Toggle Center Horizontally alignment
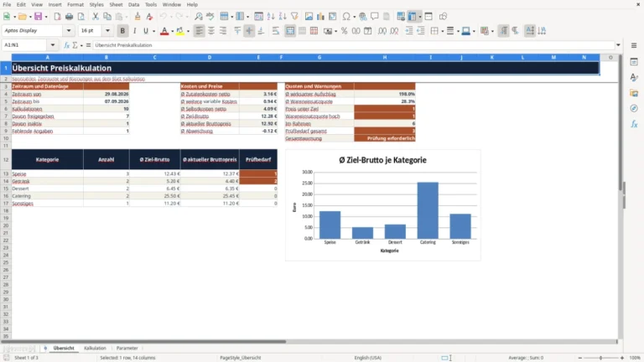 pyautogui.click(x=211, y=31)
